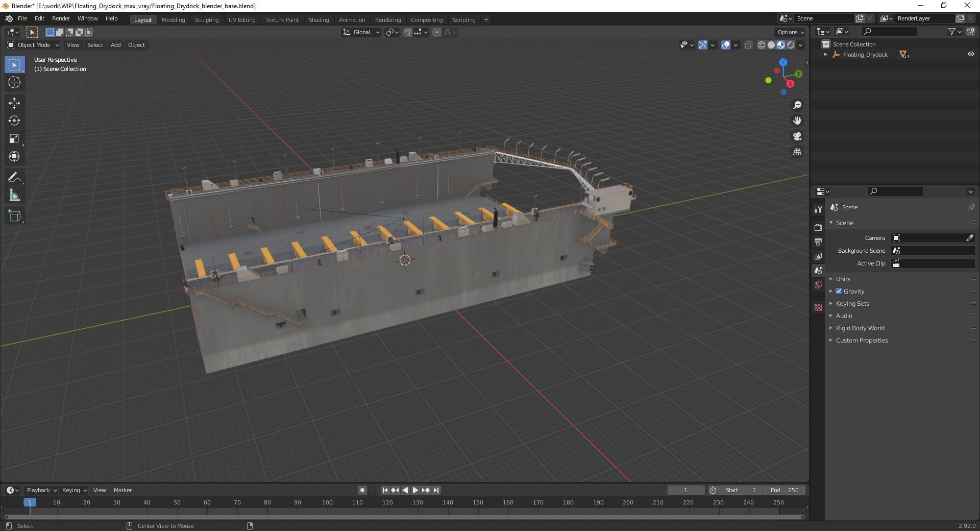
Task: Pick the Scale tool
Action: coord(14,139)
